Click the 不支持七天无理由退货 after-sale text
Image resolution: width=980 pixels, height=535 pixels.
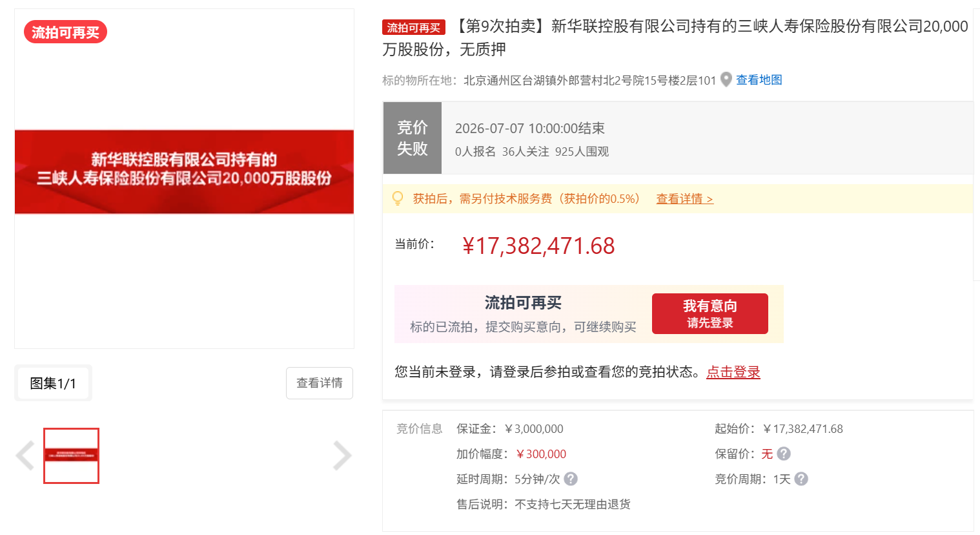tap(573, 504)
